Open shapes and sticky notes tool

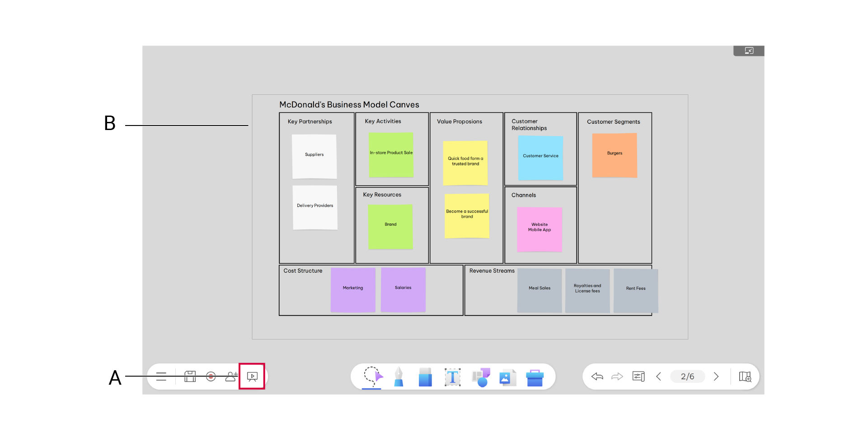pos(481,377)
